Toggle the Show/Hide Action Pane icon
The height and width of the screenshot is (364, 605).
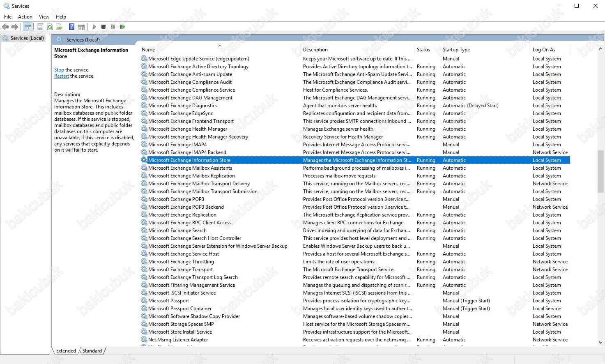click(81, 27)
